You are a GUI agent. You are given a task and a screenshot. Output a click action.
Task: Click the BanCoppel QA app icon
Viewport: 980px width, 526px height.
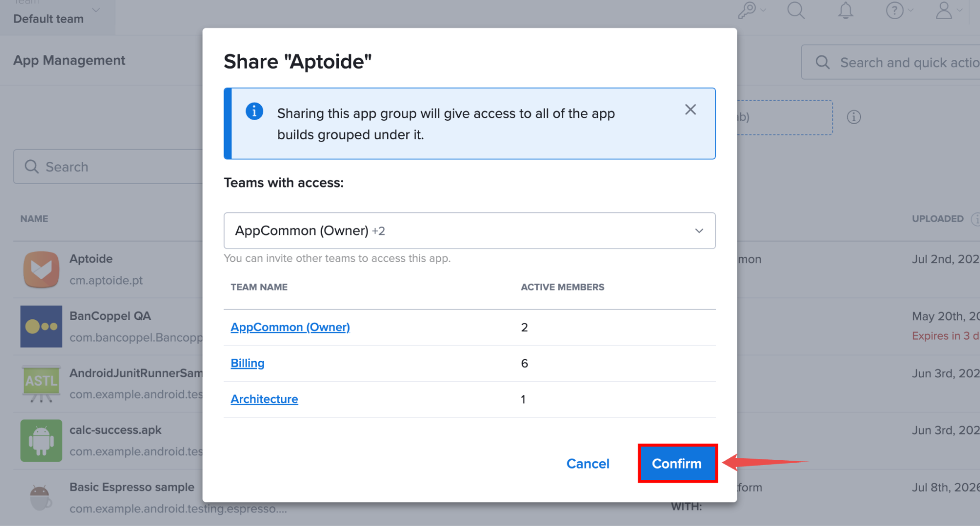[x=41, y=326]
